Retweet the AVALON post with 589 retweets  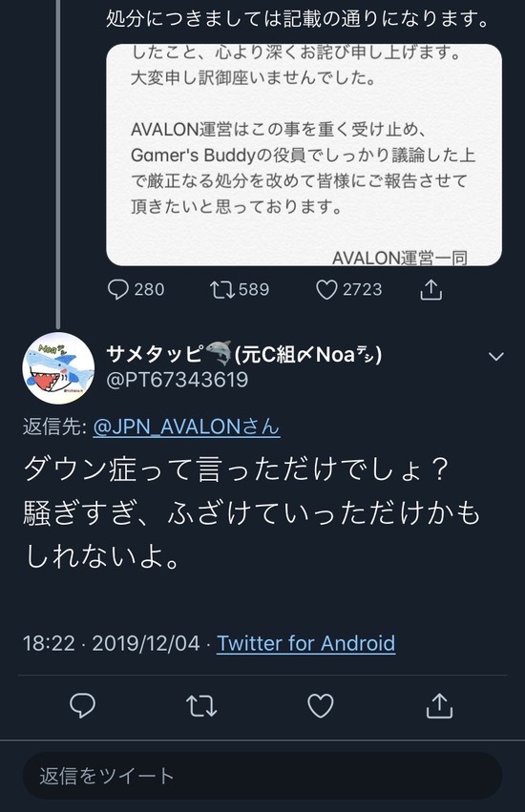pos(222,289)
